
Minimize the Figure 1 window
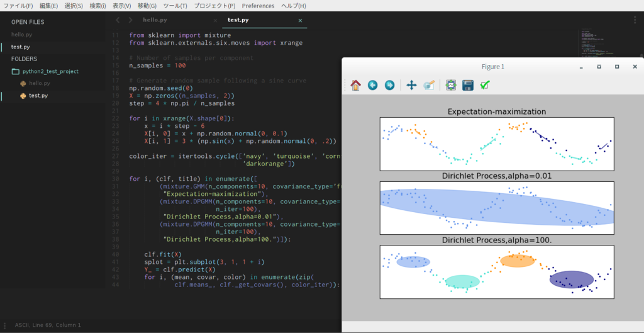pyautogui.click(x=581, y=67)
